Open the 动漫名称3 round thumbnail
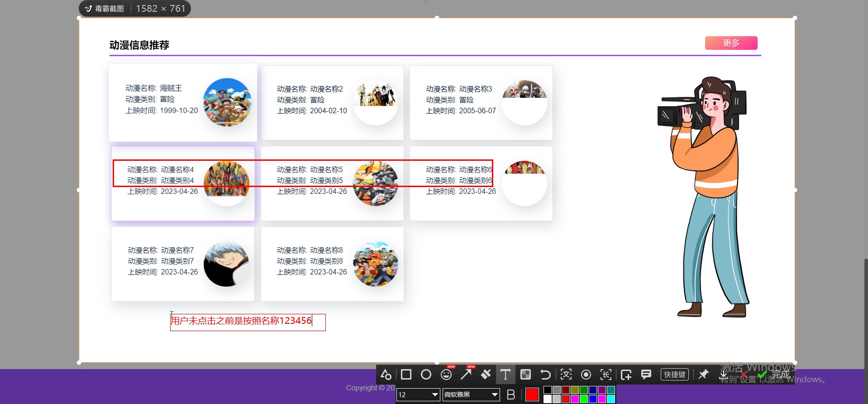The image size is (868, 404). pyautogui.click(x=525, y=103)
